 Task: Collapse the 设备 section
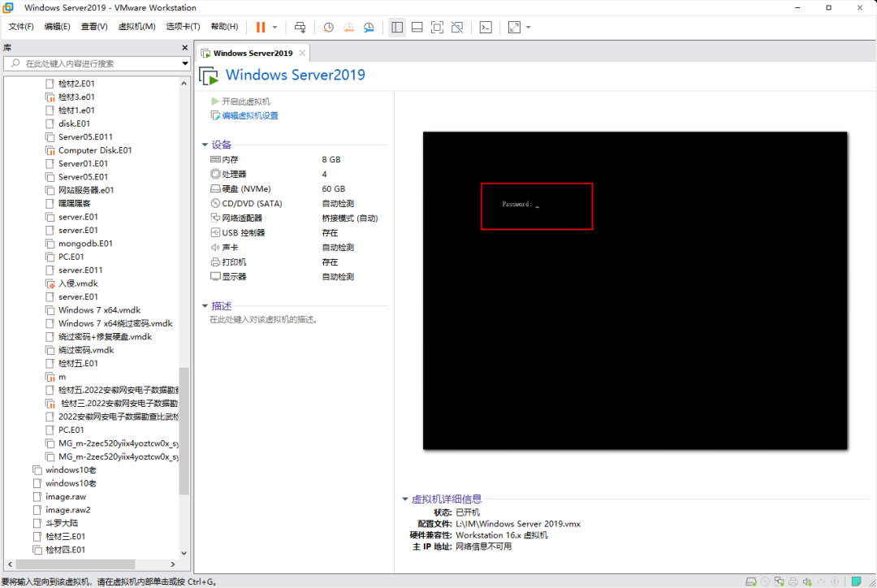point(205,145)
